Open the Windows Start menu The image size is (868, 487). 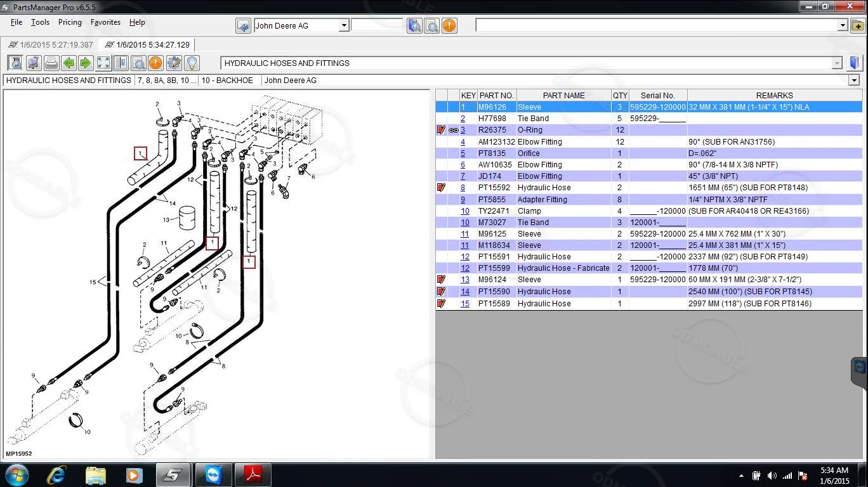pos(17,474)
